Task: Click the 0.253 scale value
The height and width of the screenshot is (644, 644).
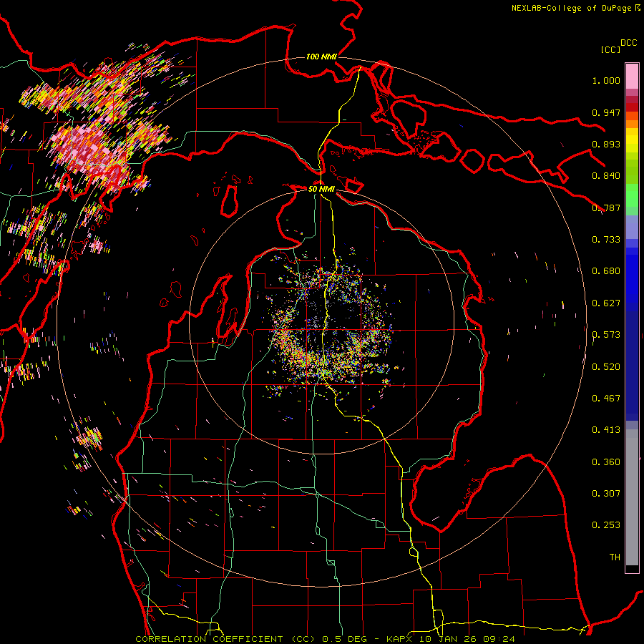Action: pos(606,525)
